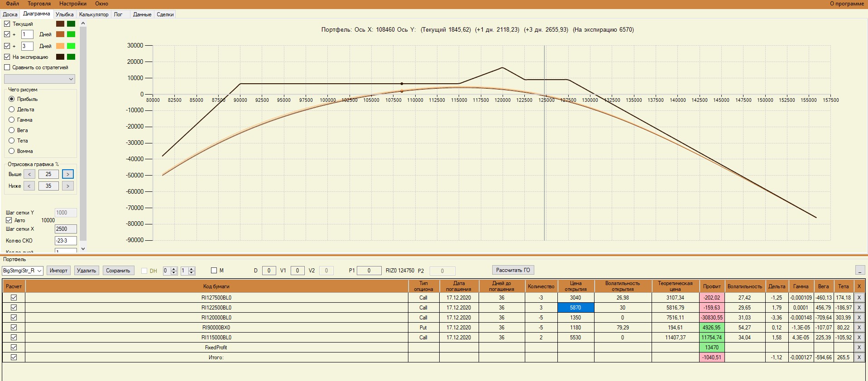Remove the FixedProfit row with its X button
The height and width of the screenshot is (381, 868).
pos(858,348)
